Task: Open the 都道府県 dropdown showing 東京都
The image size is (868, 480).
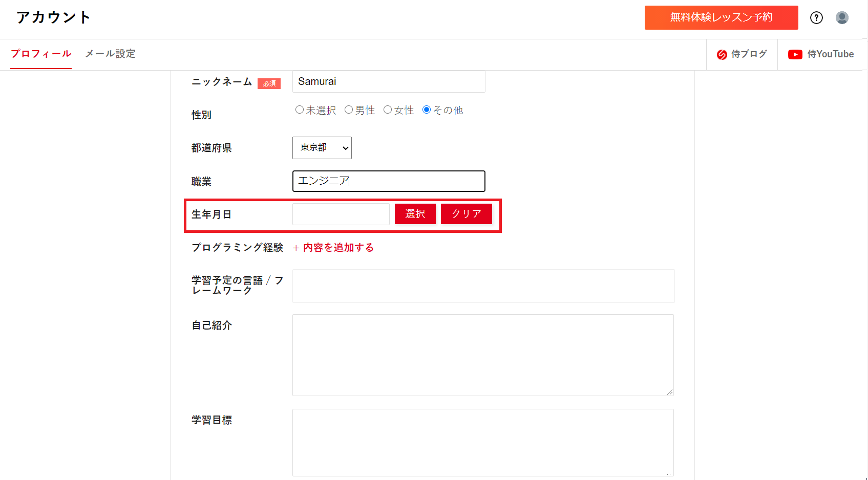Action: pyautogui.click(x=322, y=148)
